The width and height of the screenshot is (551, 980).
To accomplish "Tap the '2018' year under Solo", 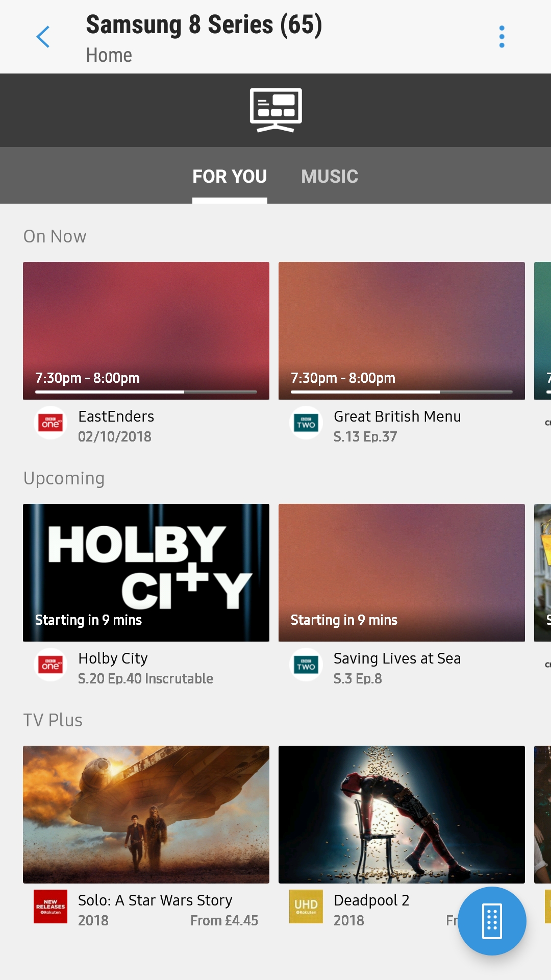I will [93, 920].
